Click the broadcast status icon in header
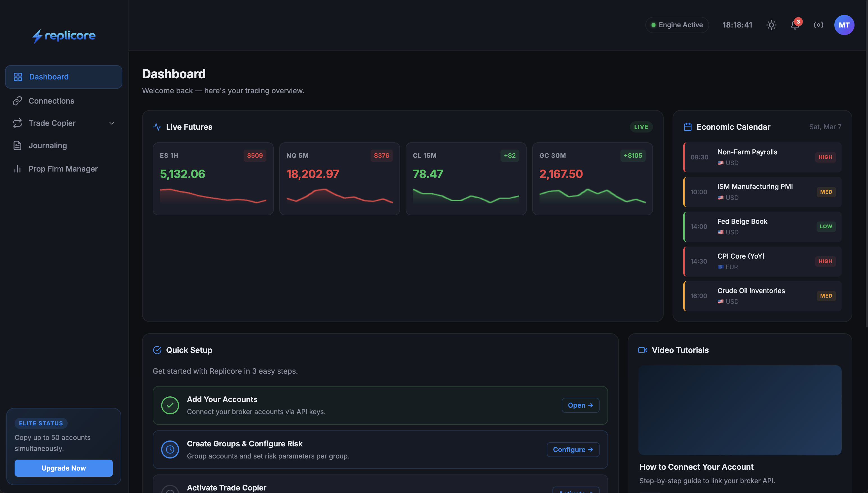 click(x=819, y=25)
